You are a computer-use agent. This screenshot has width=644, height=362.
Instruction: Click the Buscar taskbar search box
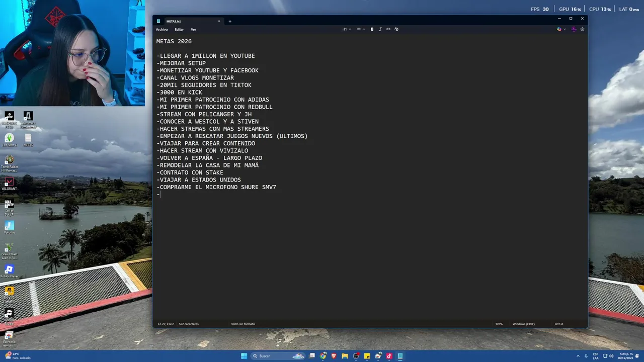click(279, 356)
